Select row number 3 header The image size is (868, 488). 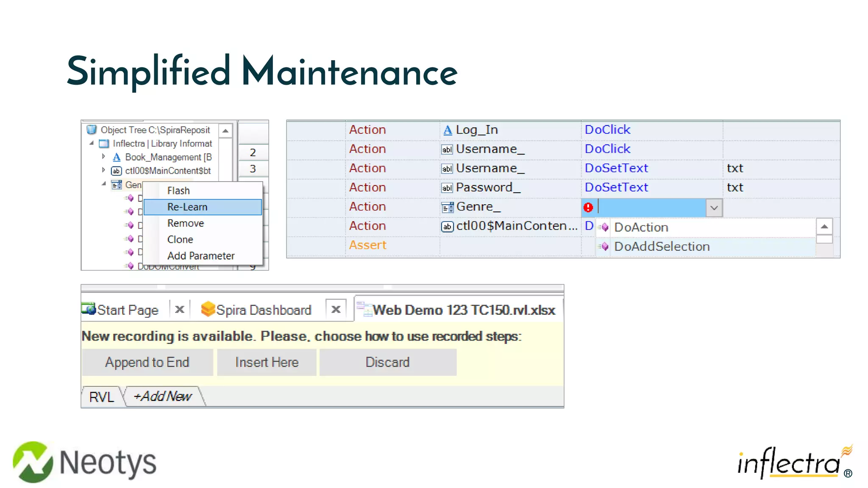click(x=253, y=169)
